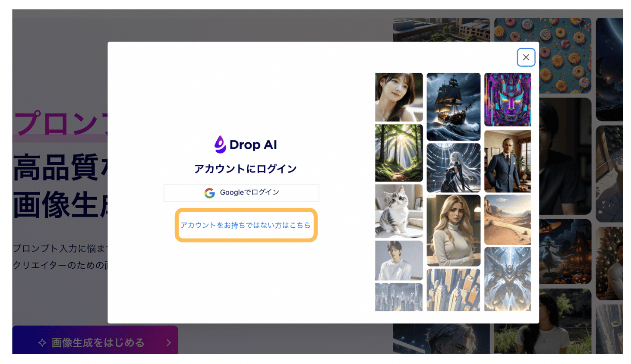The width and height of the screenshot is (631, 364).
Task: Click the Googleでログイン button
Action: click(241, 193)
